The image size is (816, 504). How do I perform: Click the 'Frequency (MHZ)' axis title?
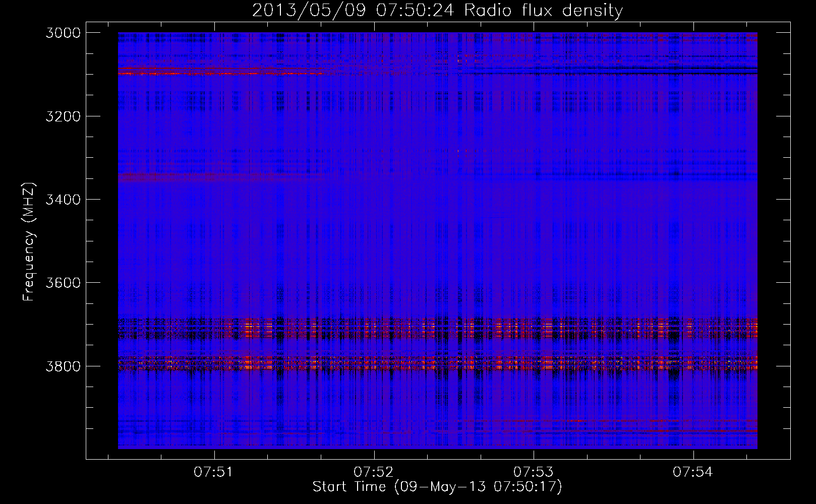pos(29,242)
